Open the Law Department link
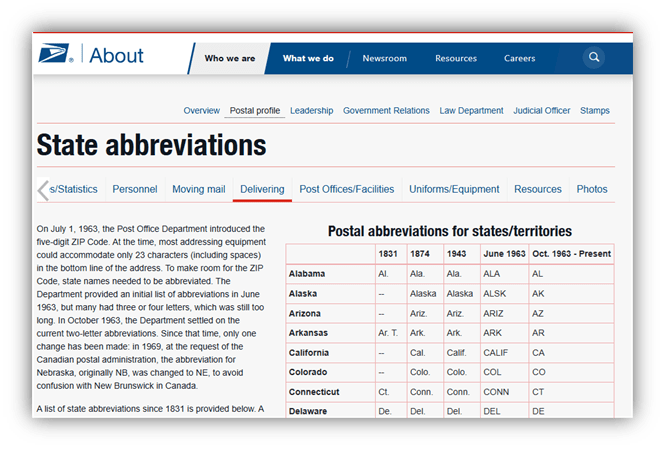Screen dimensions: 665x450 pyautogui.click(x=471, y=111)
